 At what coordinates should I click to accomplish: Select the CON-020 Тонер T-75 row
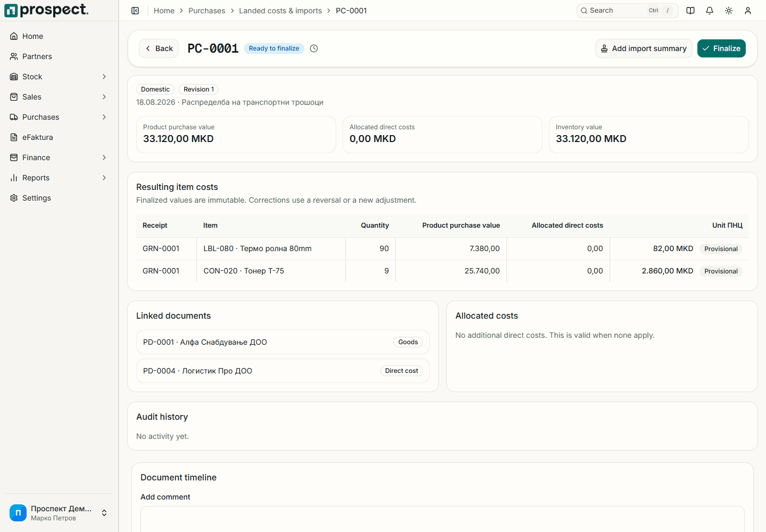click(x=443, y=271)
